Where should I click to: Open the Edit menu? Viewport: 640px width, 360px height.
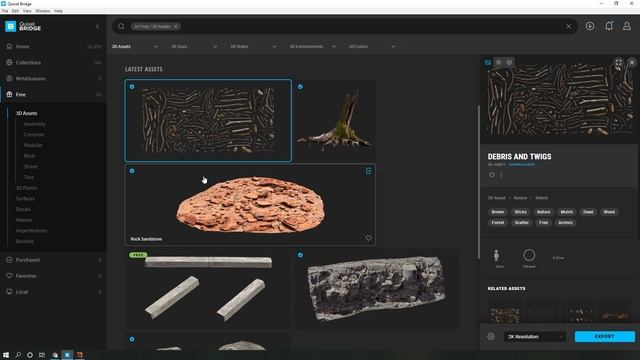[15, 11]
